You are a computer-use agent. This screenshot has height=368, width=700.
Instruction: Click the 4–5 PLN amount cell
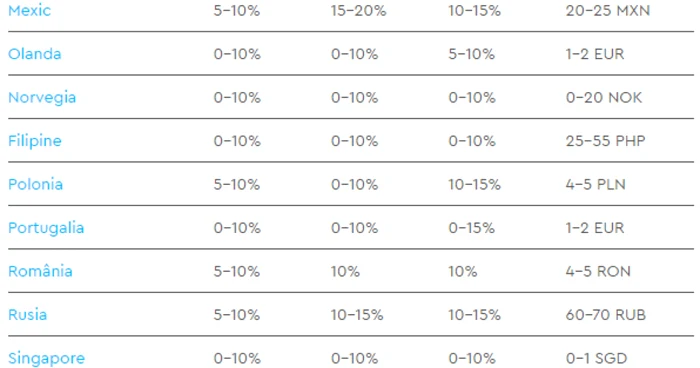pyautogui.click(x=596, y=184)
